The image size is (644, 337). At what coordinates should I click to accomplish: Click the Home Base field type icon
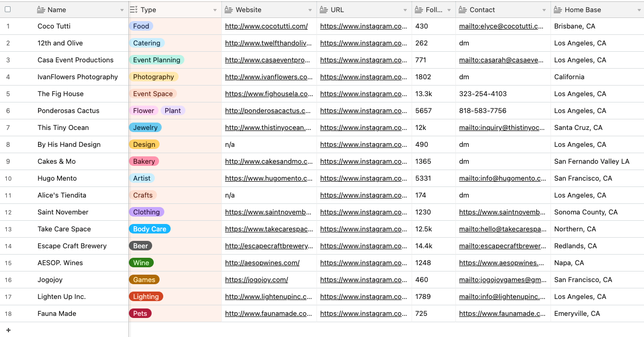coord(558,10)
